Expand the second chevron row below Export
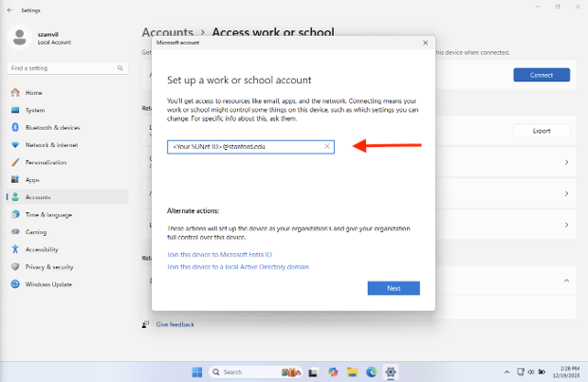The width and height of the screenshot is (588, 382). [566, 193]
